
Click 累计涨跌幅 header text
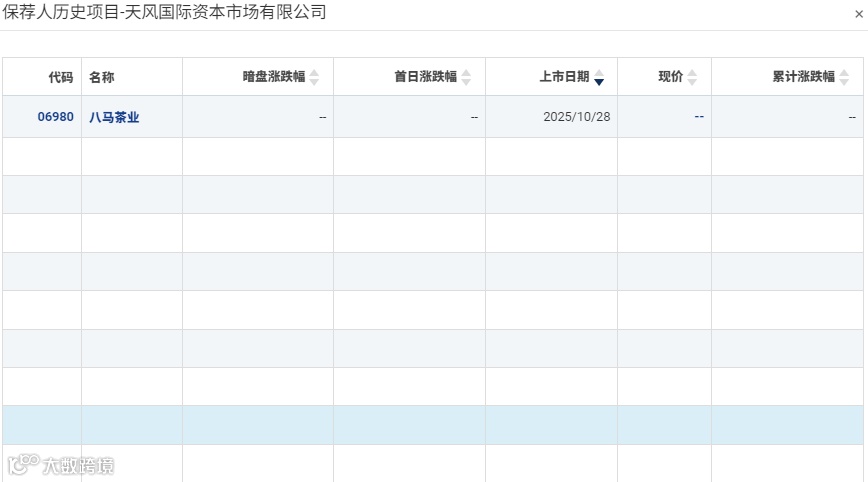pos(804,76)
